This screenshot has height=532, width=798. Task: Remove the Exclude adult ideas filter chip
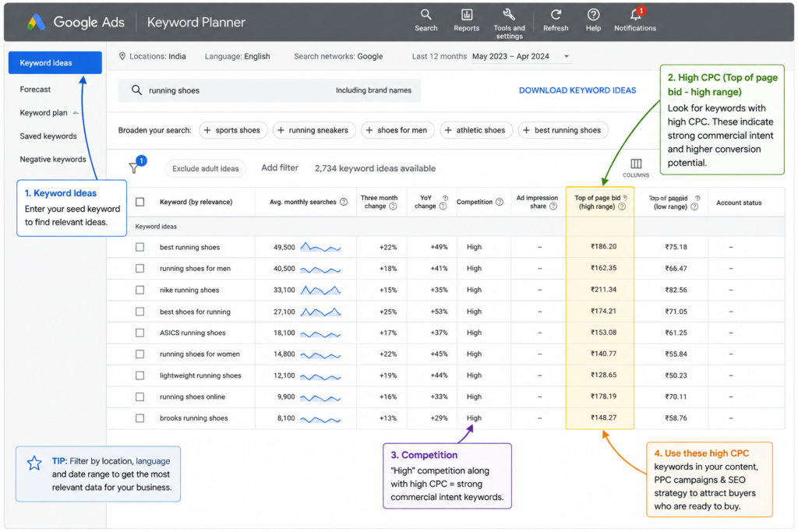pyautogui.click(x=205, y=168)
